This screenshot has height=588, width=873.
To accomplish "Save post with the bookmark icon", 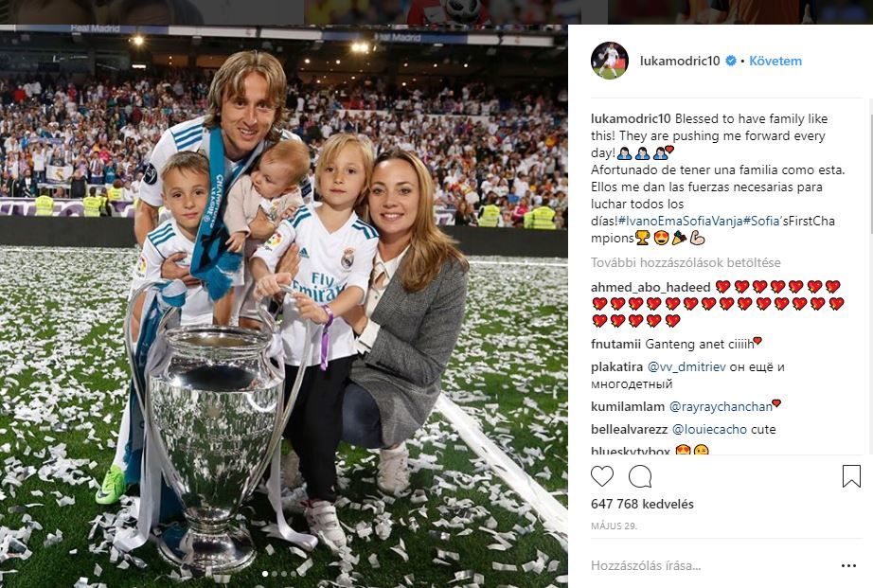I will pyautogui.click(x=851, y=476).
